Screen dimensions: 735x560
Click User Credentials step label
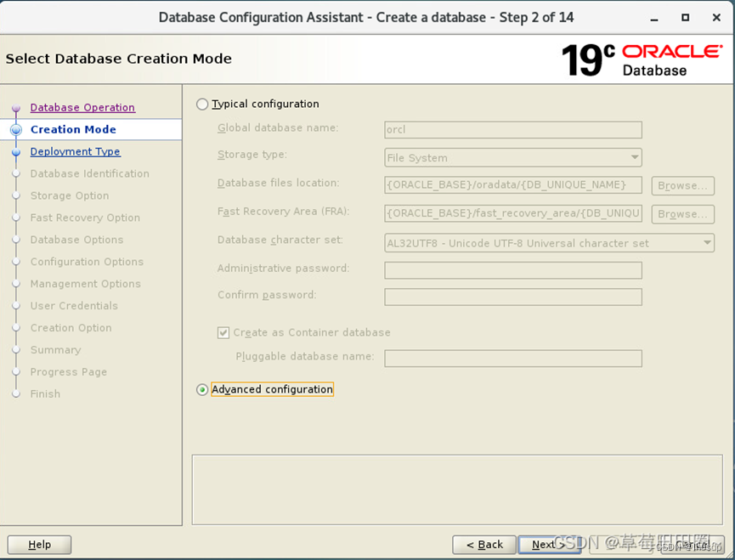74,306
